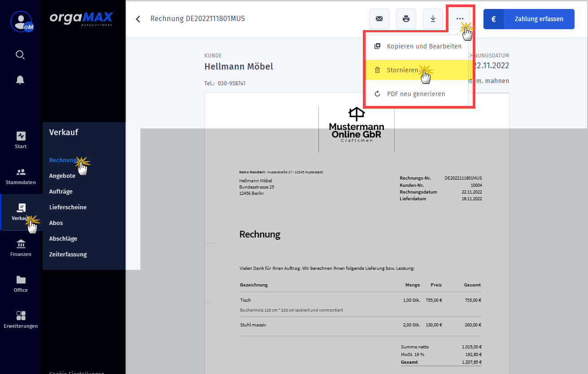Viewport: 588px width, 374px height.
Task: Open Aufträge in Verkauf submenu
Action: point(61,192)
